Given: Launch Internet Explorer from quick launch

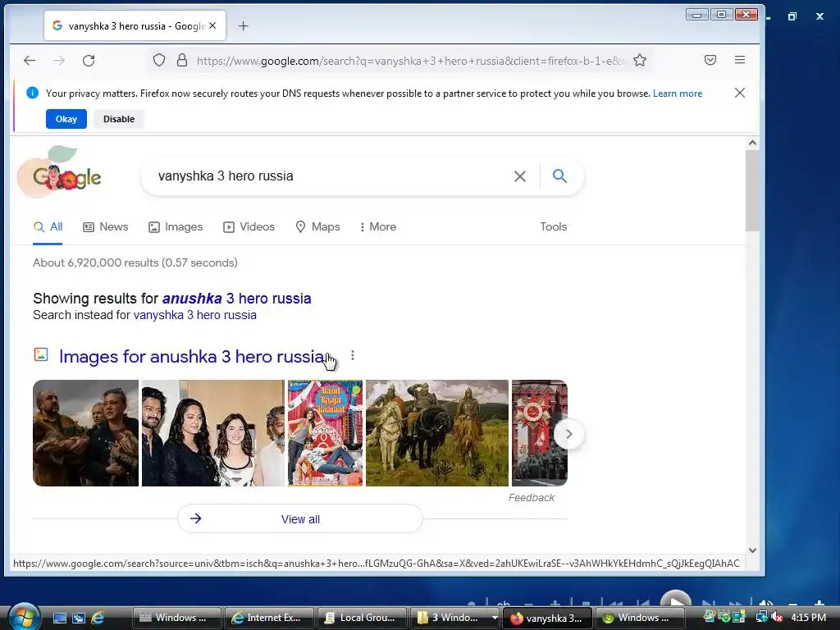Looking at the screenshot, I should 98,618.
